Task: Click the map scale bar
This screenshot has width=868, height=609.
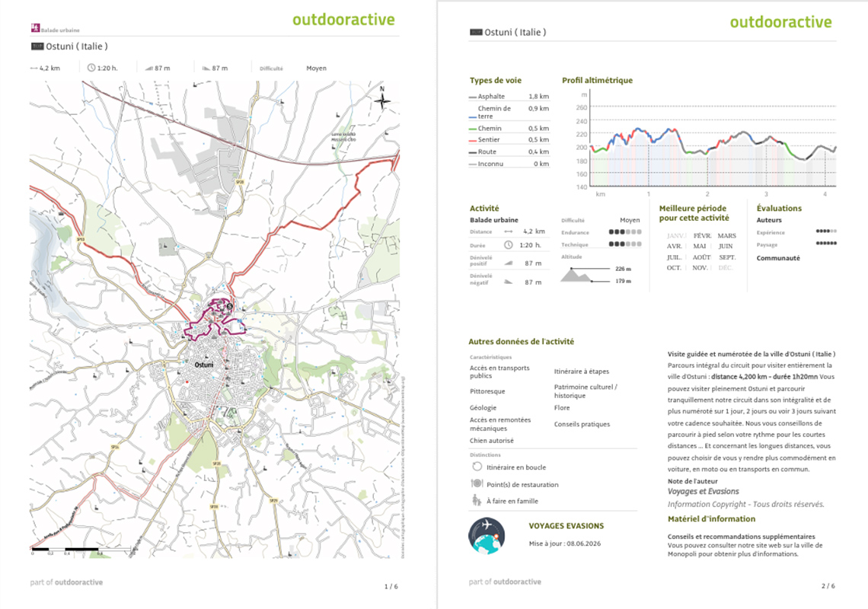Action: click(x=81, y=550)
